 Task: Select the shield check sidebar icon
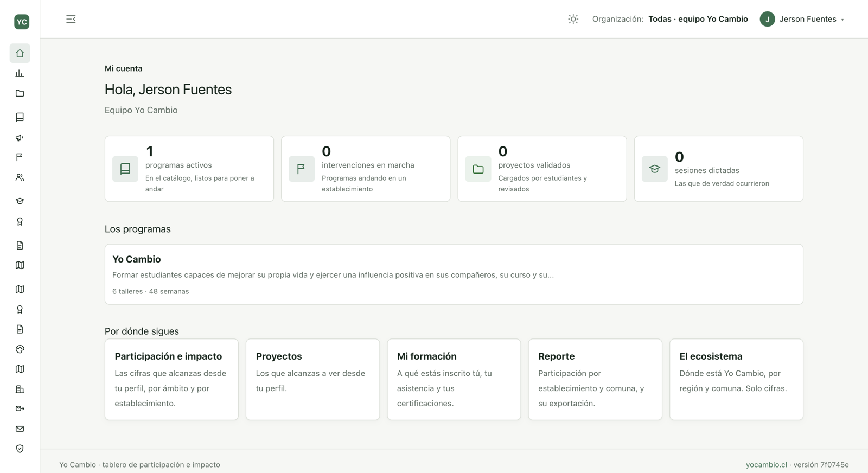(20, 449)
